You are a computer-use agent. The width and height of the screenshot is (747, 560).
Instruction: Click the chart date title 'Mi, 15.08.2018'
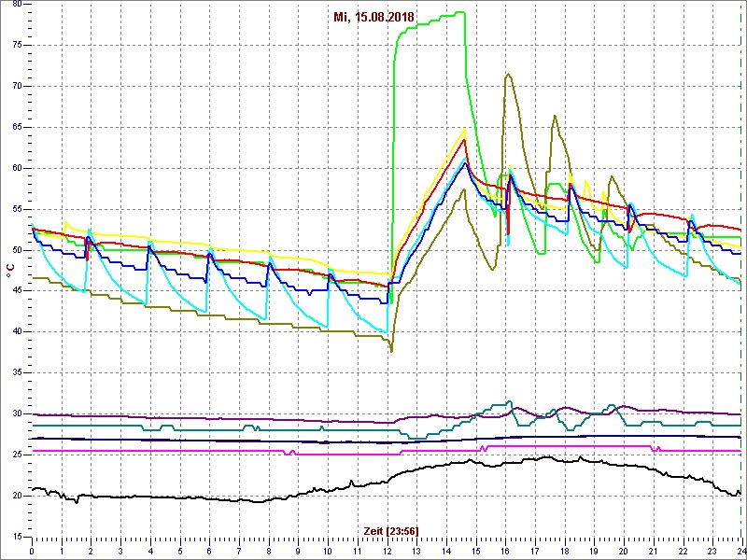tap(373, 19)
